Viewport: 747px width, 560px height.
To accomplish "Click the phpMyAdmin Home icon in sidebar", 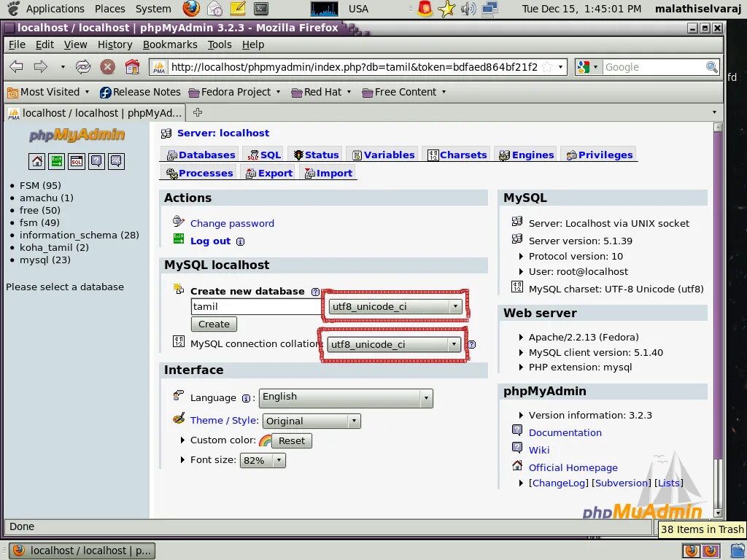I will tap(36, 161).
